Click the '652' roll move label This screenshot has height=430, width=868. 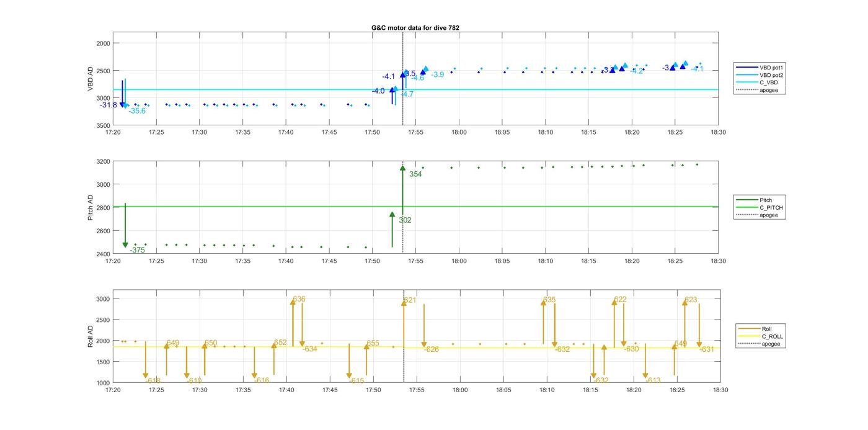click(280, 343)
